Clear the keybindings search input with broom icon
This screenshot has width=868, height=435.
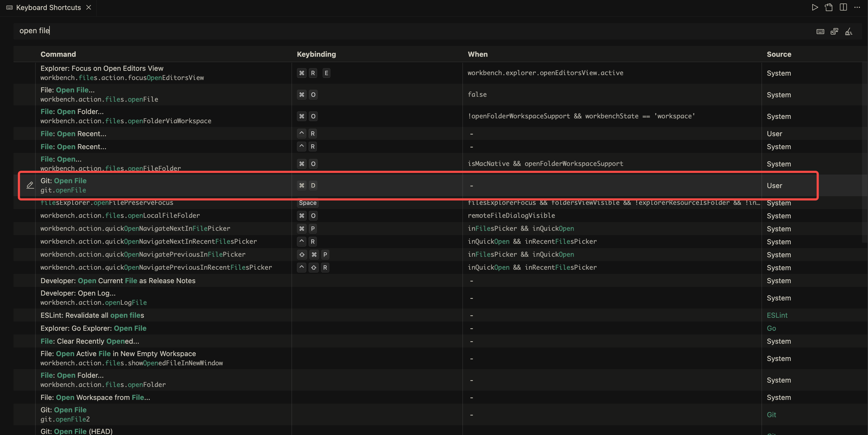coord(849,32)
